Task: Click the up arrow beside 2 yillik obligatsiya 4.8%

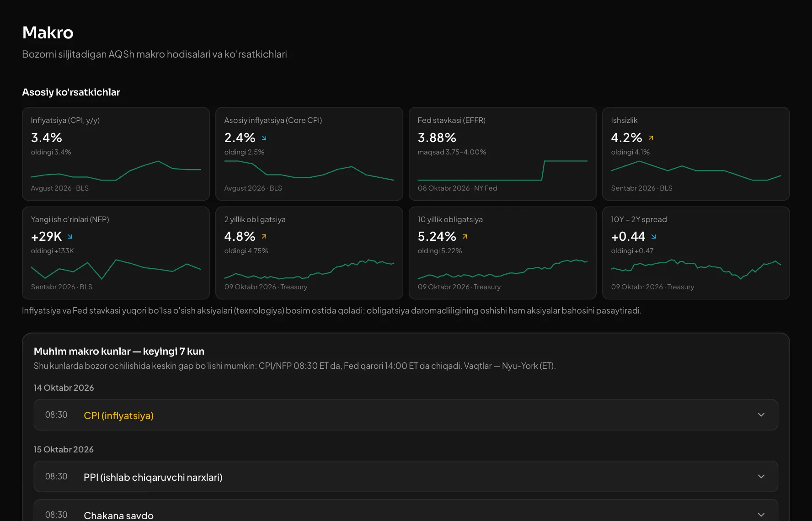Action: 264,236
